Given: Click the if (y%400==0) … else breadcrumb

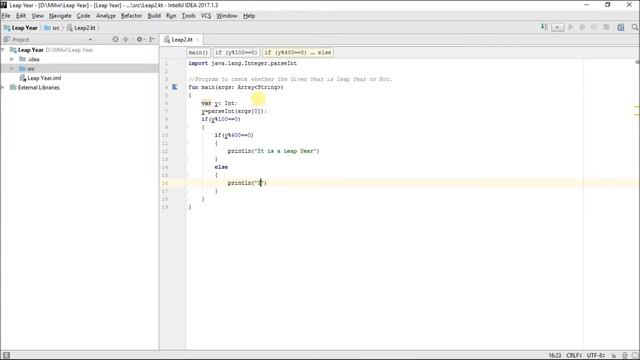Looking at the screenshot, I should pos(298,52).
